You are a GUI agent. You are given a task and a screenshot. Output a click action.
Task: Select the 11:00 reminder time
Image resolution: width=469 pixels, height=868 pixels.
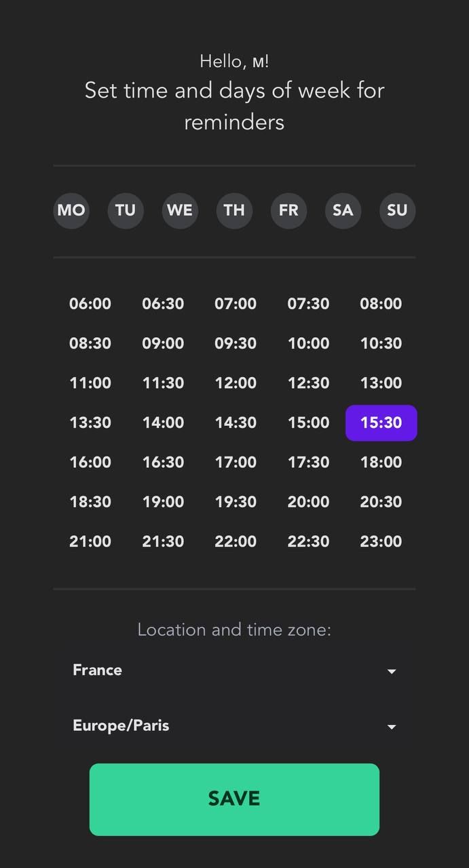[x=90, y=382]
